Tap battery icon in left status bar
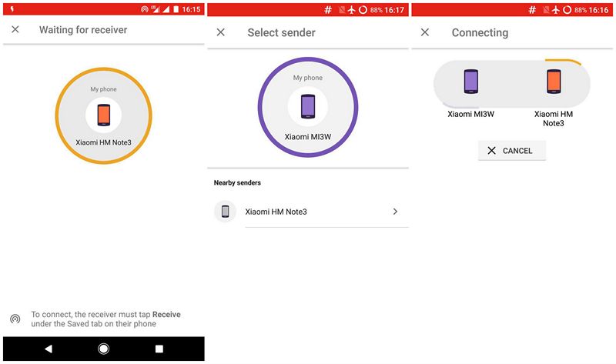616x364 pixels. [x=176, y=9]
